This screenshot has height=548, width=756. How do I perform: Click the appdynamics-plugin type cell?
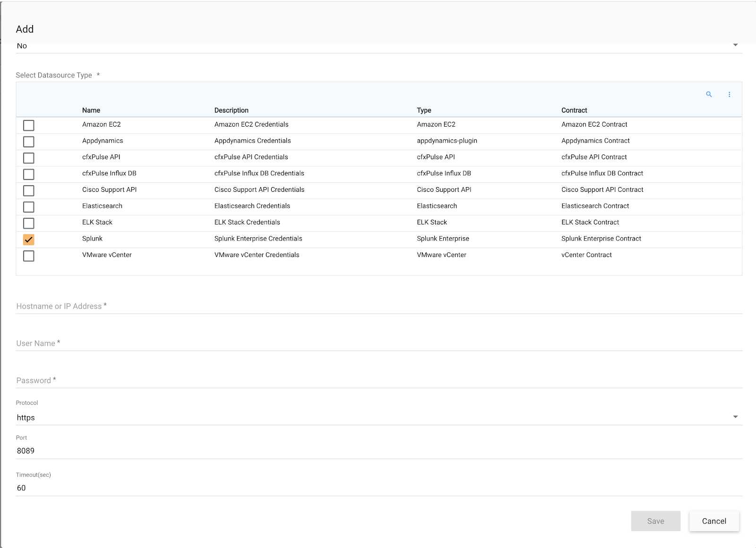(x=447, y=141)
